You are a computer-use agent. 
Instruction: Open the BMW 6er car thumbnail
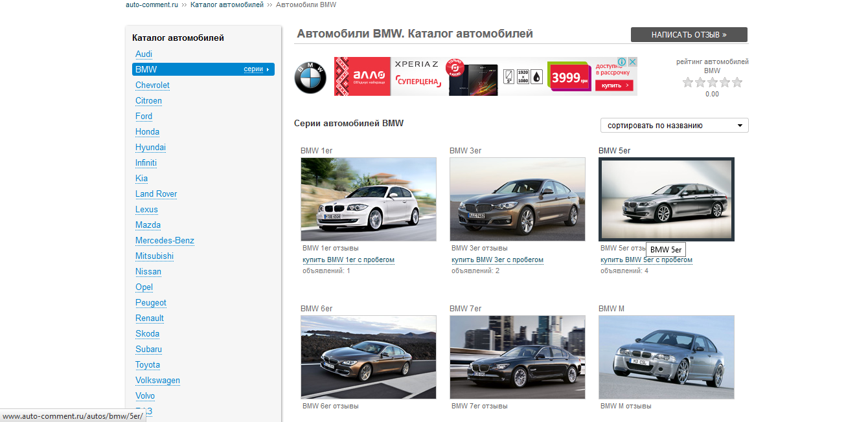click(x=369, y=357)
